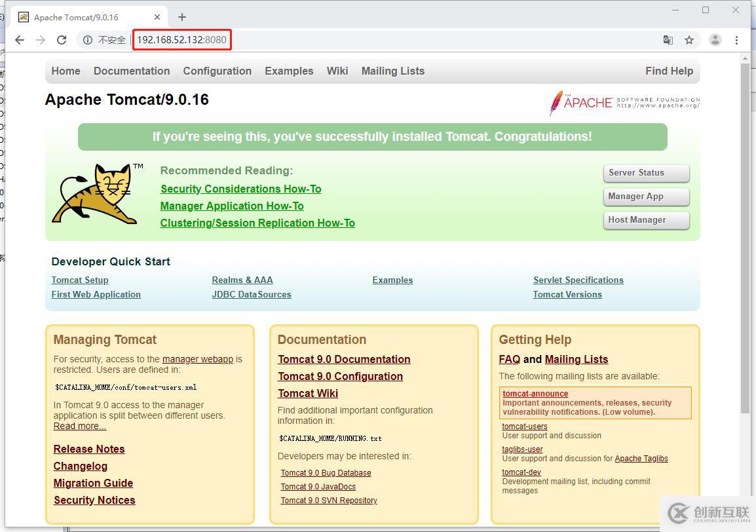Click the browser back arrow

click(20, 40)
